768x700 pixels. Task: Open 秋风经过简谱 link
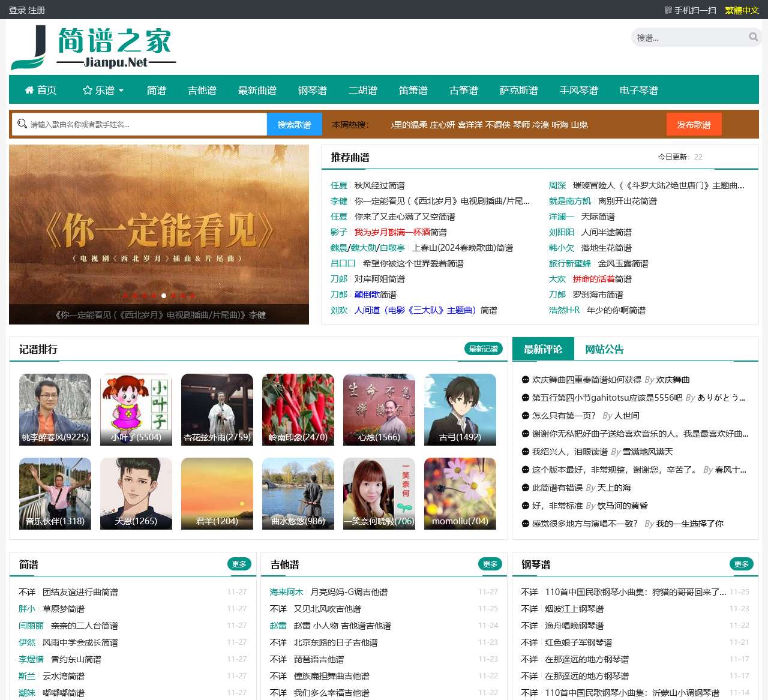(x=379, y=185)
